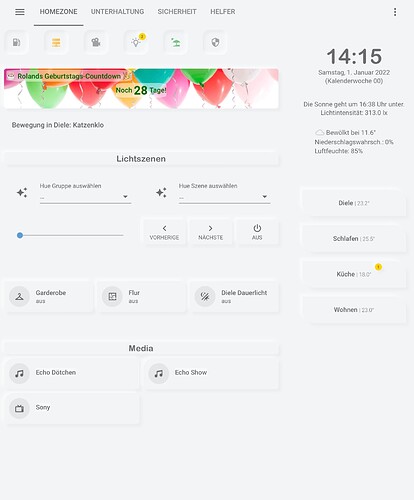The width and height of the screenshot is (414, 500).
Task: Click the security shield chip
Action: tap(215, 42)
